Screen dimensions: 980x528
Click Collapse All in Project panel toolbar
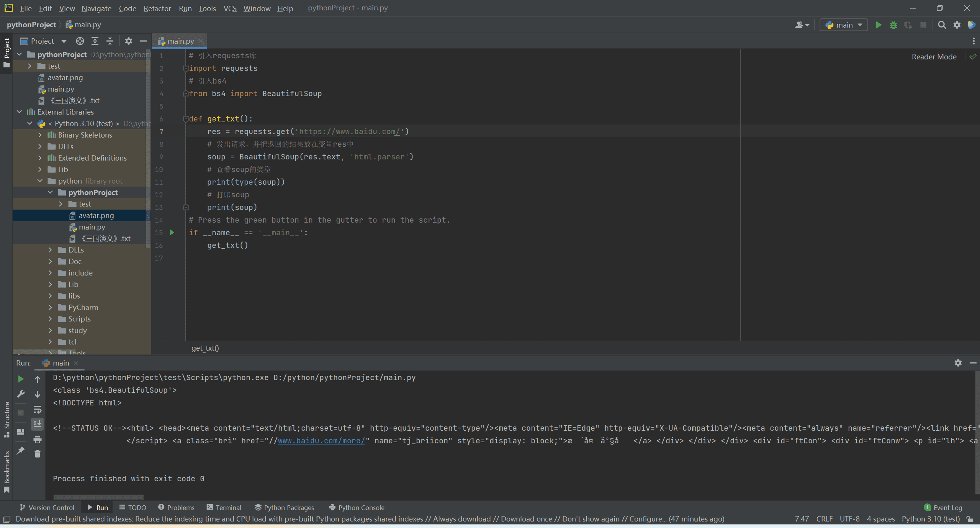pos(110,41)
